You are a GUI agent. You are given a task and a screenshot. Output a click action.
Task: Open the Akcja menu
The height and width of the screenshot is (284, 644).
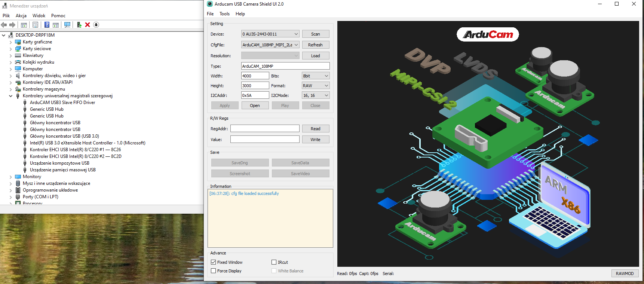tap(21, 16)
